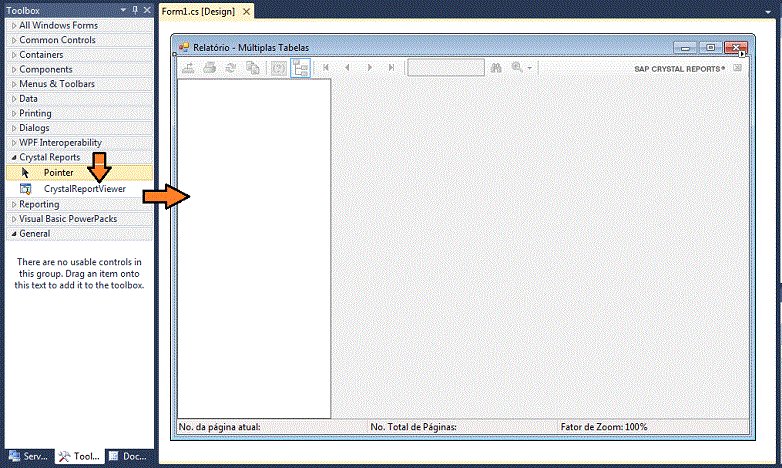The width and height of the screenshot is (782, 468).
Task: Open the active documents dropdown arrow
Action: pos(768,11)
